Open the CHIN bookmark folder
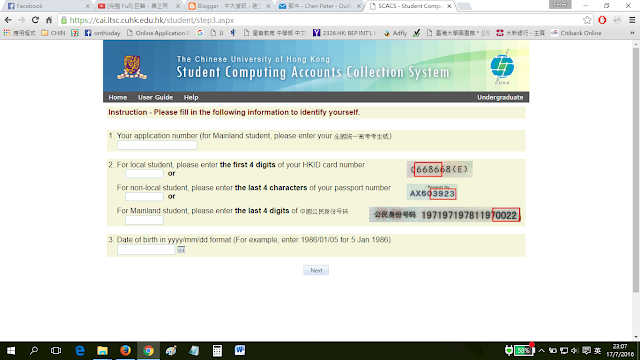The width and height of the screenshot is (640, 360). coord(53,33)
